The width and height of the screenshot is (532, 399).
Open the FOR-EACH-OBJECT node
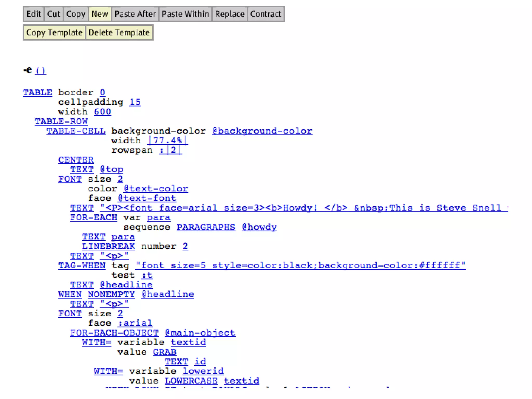114,333
